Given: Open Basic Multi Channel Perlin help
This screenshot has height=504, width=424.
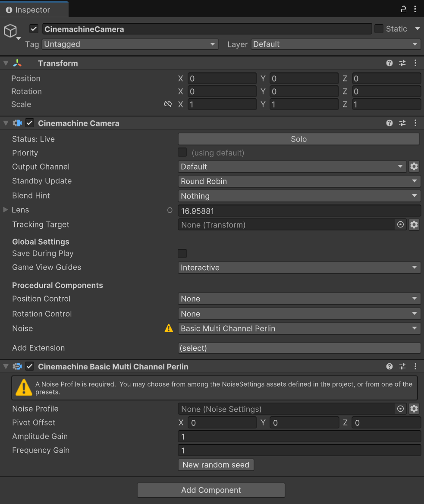Looking at the screenshot, I should (389, 366).
